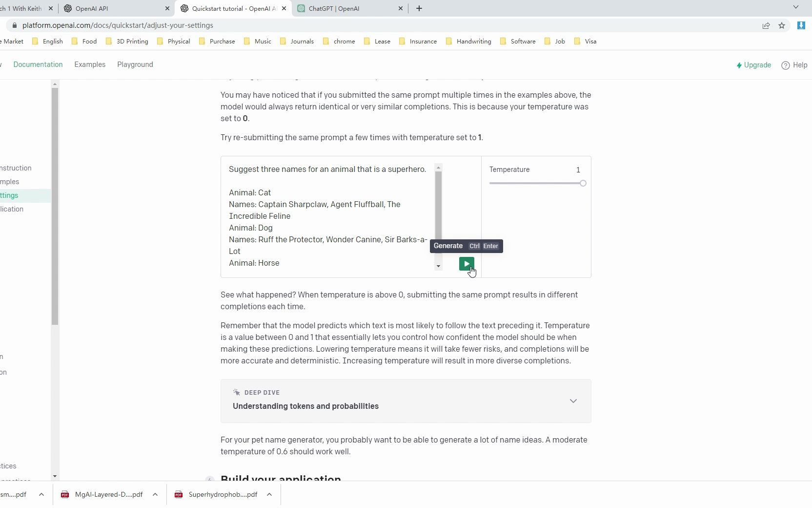Expand MgAl-Layered-D download options chevron
812x508 pixels.
(x=155, y=494)
